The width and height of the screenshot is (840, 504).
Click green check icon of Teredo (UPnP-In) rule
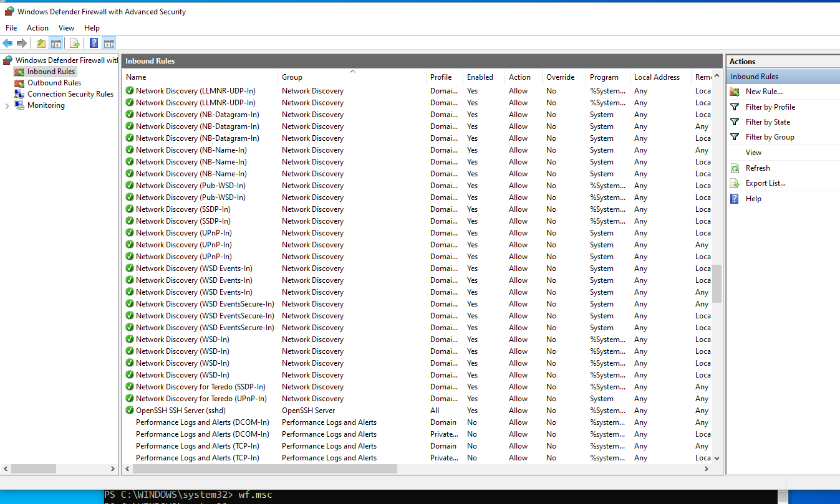tap(130, 399)
